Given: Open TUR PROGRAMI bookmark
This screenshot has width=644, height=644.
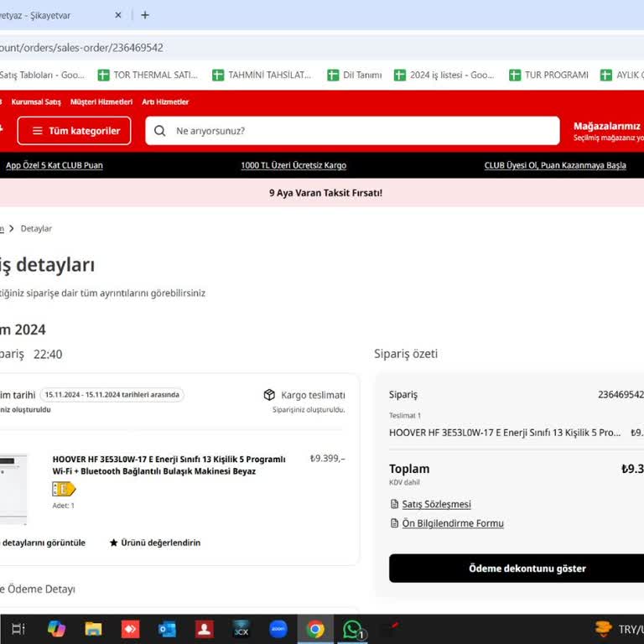Looking at the screenshot, I should coord(548,75).
